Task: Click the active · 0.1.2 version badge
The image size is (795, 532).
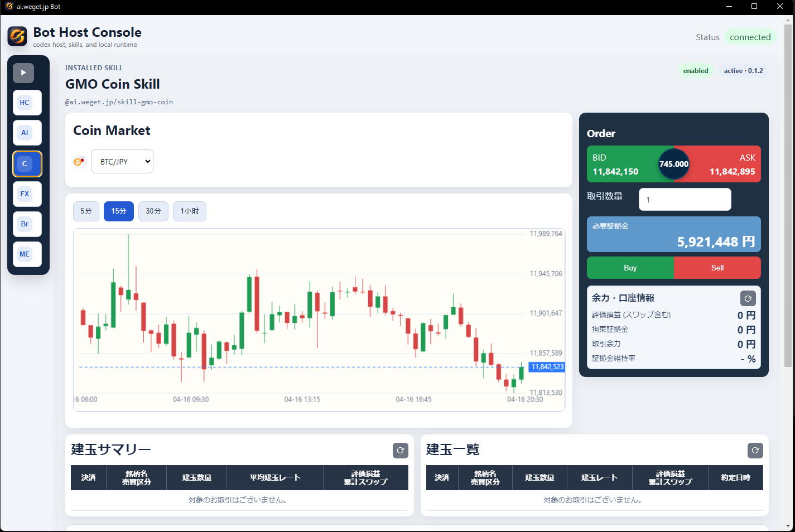Action: 743,71
